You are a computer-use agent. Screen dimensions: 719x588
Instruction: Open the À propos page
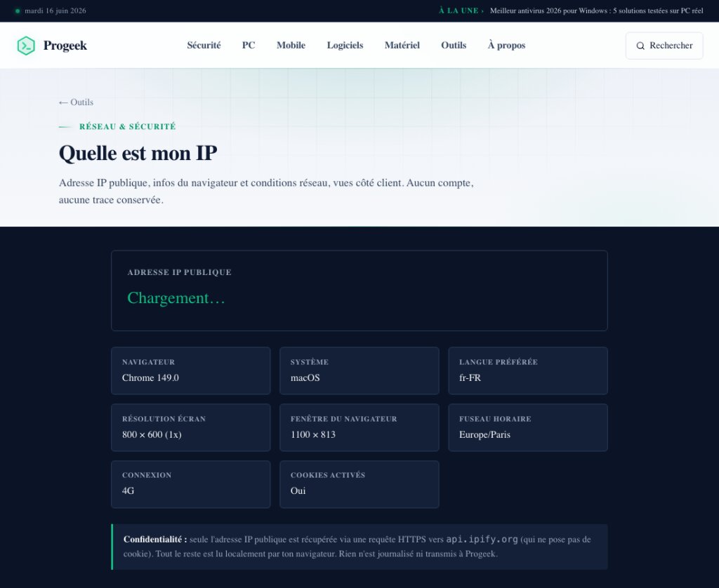point(506,46)
